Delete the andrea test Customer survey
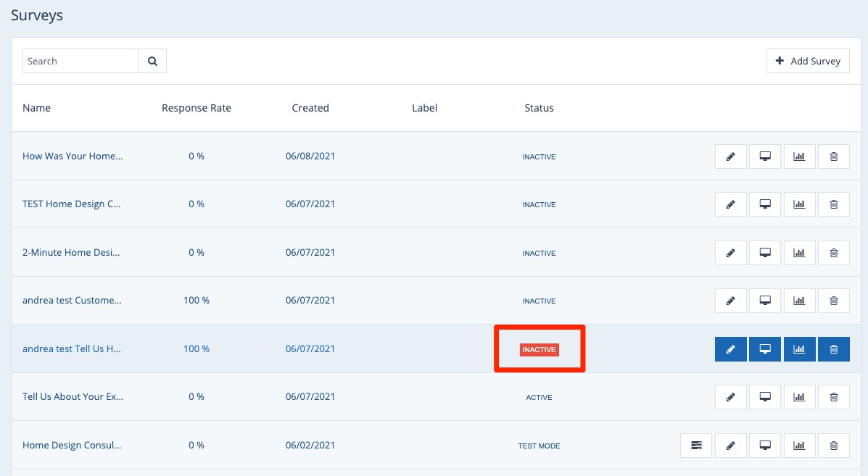Viewport: 868px width, 476px height. pos(833,301)
